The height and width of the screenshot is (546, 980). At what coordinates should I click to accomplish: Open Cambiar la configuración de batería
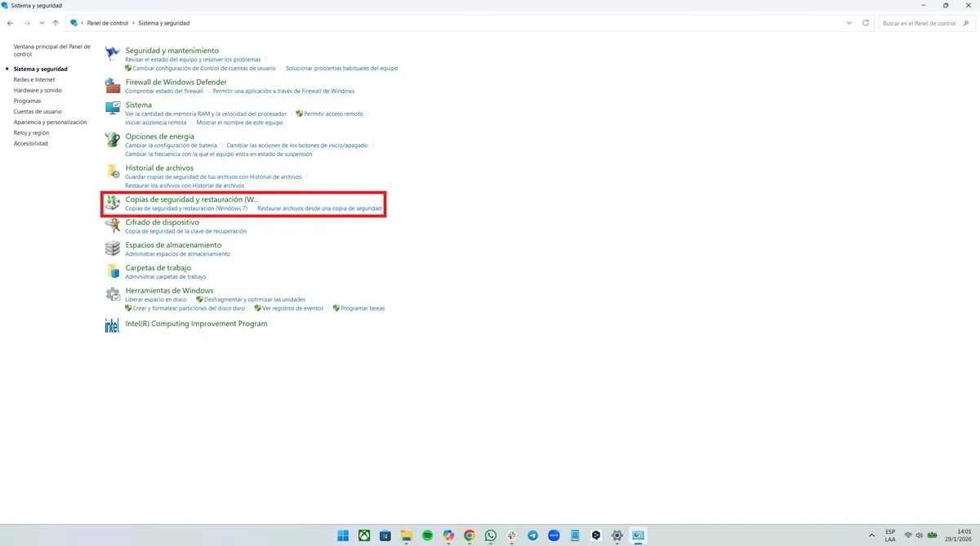point(171,145)
